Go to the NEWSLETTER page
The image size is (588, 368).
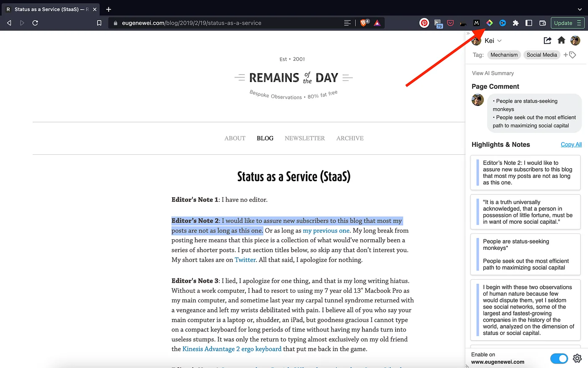305,138
